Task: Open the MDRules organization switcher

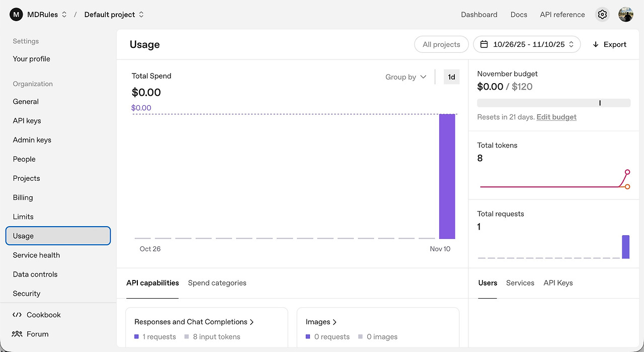Action: click(x=47, y=15)
